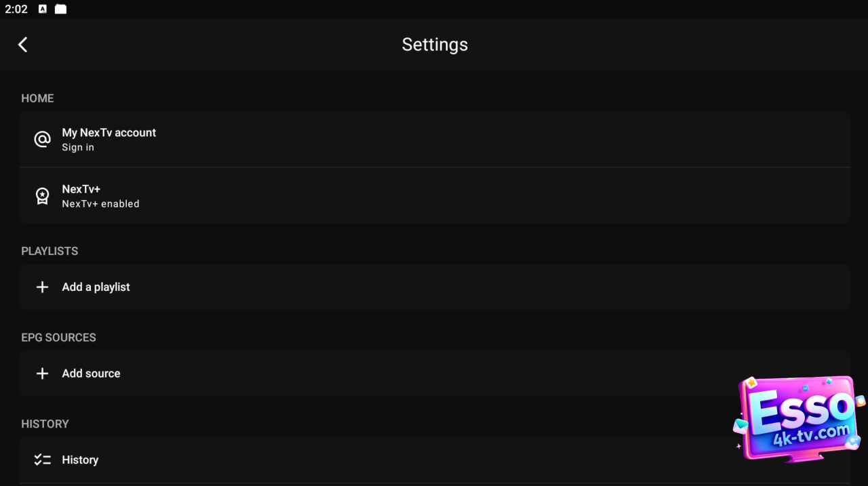This screenshot has height=486, width=868.
Task: Click the Esso 4k-tv.com watermark logo
Action: click(x=797, y=417)
